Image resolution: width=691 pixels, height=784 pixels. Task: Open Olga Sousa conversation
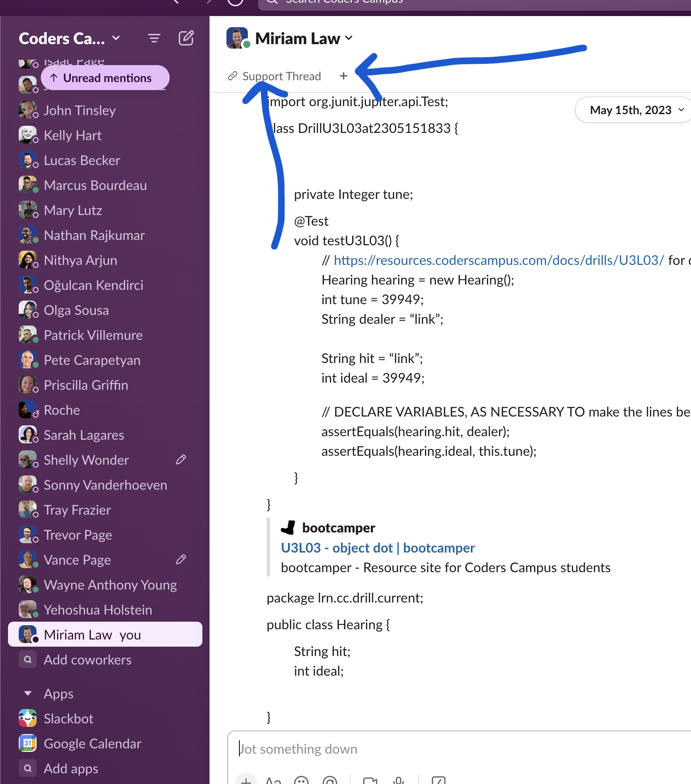[105, 310]
